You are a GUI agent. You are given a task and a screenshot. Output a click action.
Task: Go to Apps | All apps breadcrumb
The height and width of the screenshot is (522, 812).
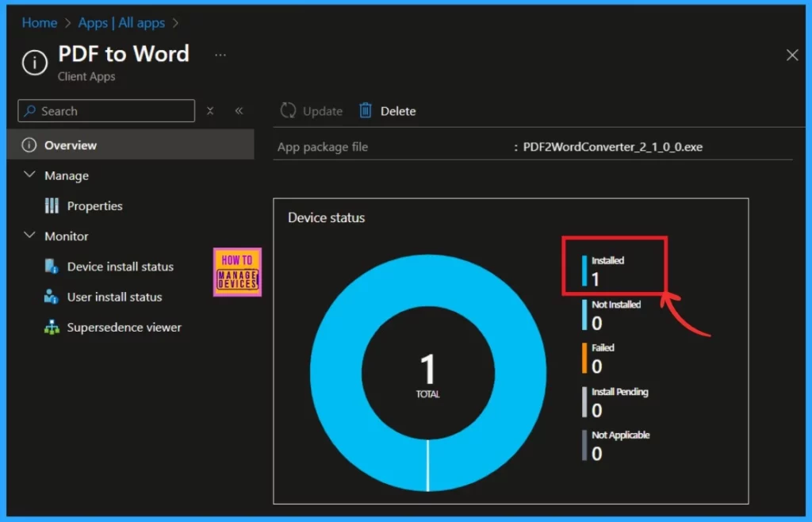(121, 23)
